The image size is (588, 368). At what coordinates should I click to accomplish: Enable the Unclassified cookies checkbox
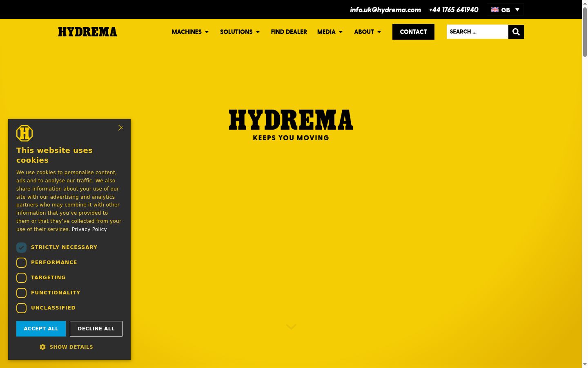[x=21, y=308]
